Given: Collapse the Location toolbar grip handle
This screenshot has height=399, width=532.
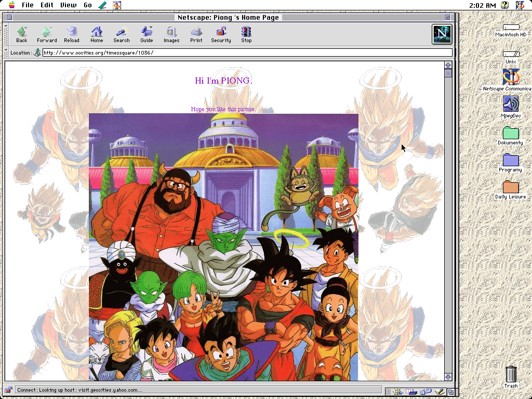Looking at the screenshot, I should [x=6, y=52].
